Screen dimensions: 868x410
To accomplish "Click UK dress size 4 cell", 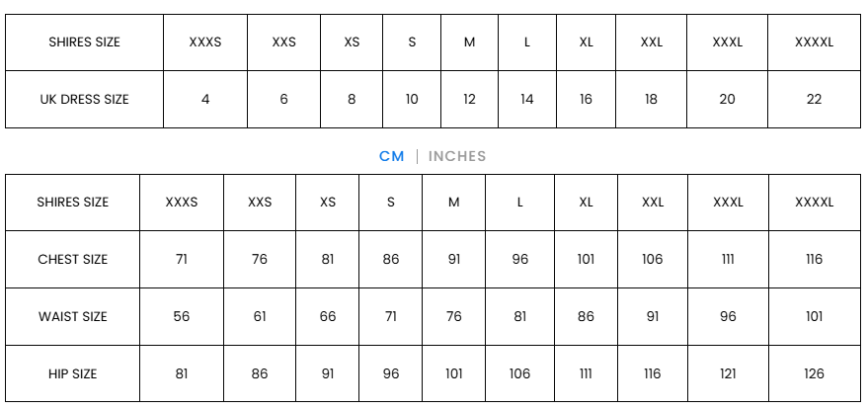I will (205, 99).
